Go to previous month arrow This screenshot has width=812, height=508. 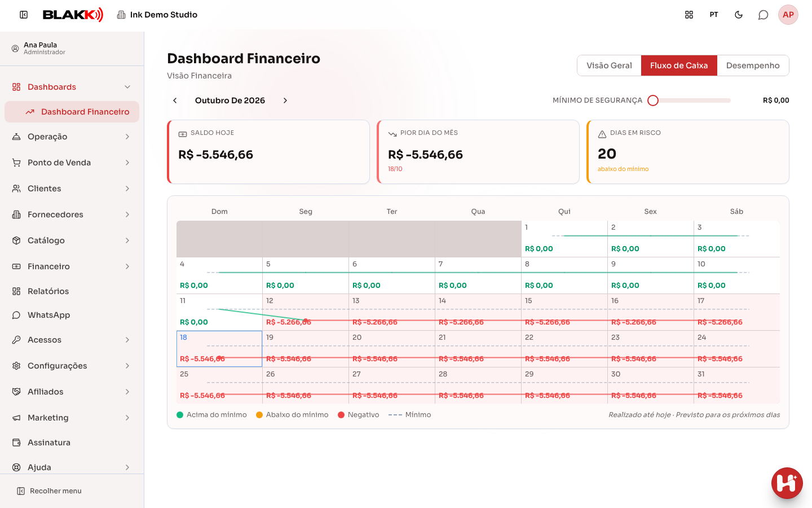coord(175,100)
